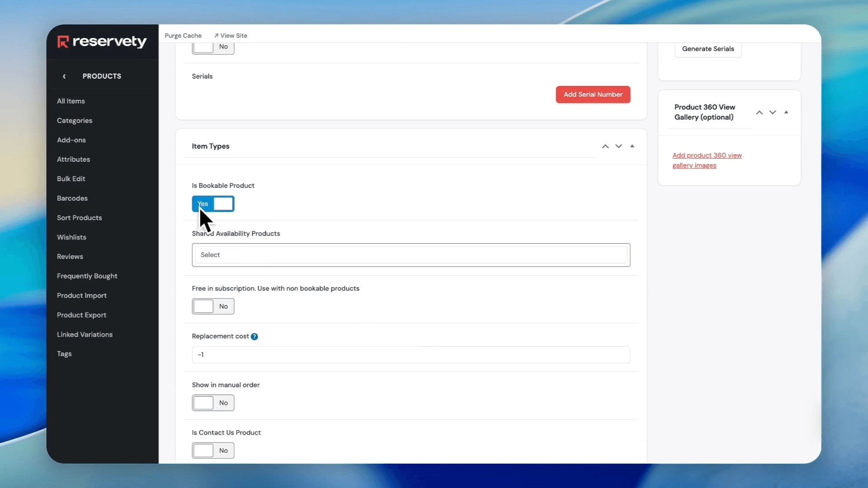This screenshot has width=868, height=488.
Task: Open Barcodes in sidebar
Action: [72, 198]
